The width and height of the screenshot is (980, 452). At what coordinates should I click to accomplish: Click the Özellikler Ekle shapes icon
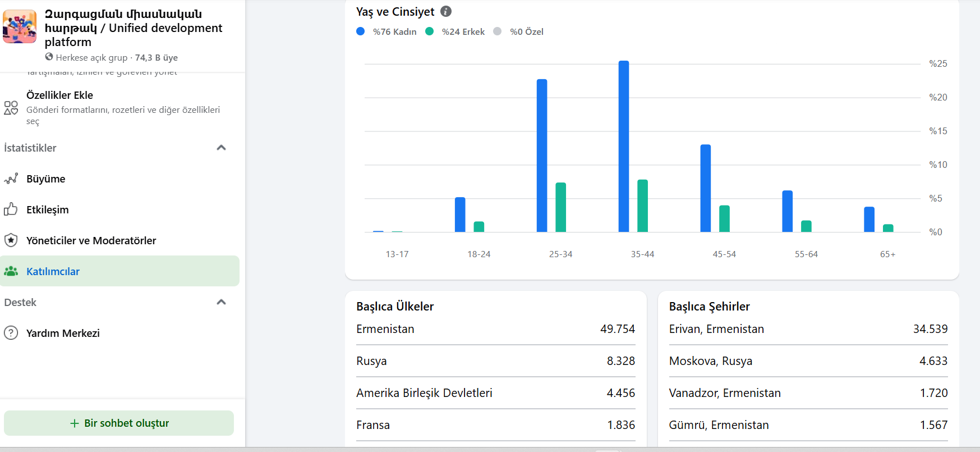click(11, 108)
